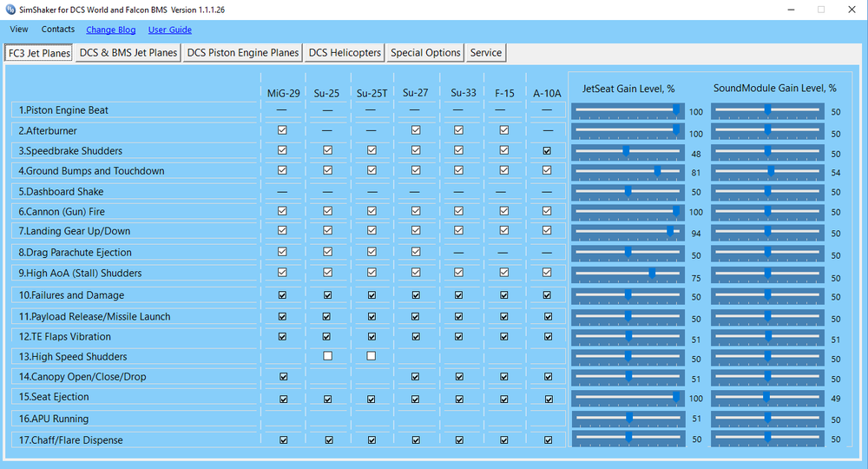
Task: Switch to FC3 Jet Planes tab
Action: [39, 53]
